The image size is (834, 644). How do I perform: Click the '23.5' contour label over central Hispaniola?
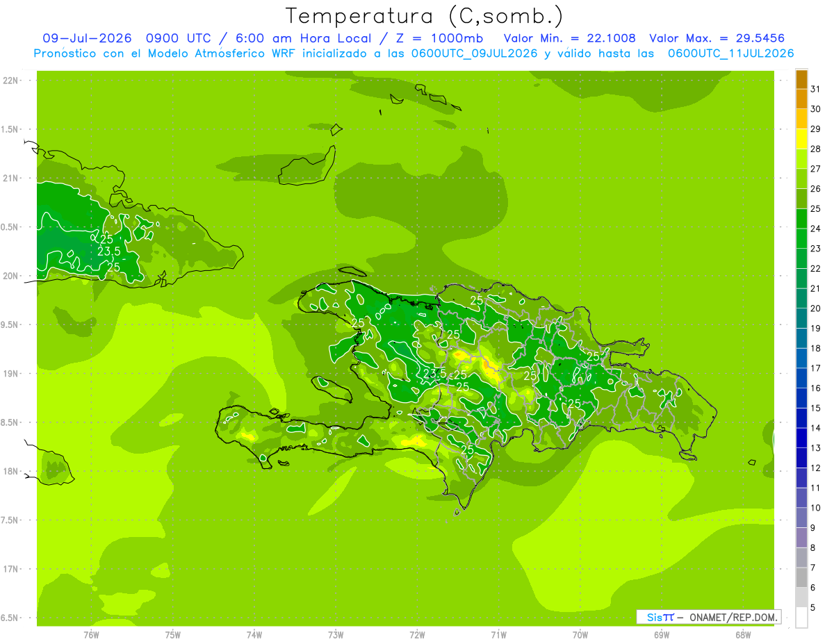(x=435, y=374)
